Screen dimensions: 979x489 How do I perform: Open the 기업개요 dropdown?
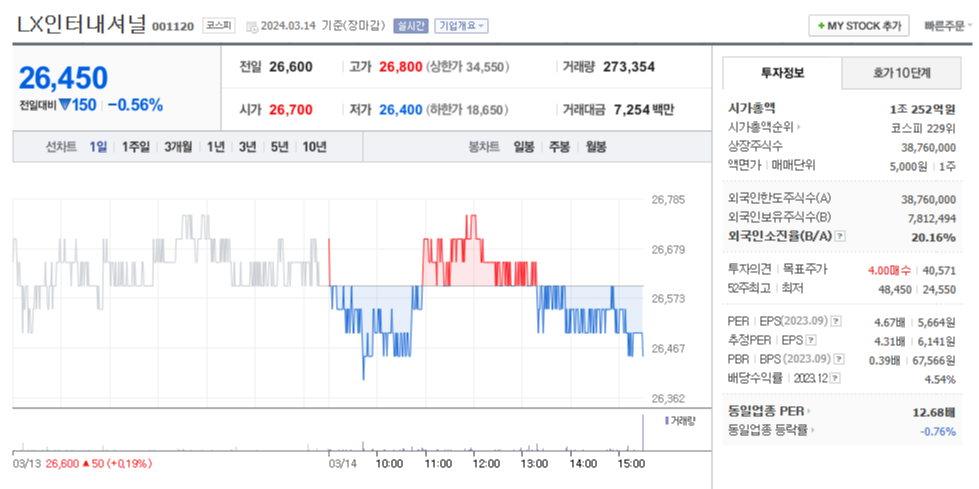click(461, 26)
